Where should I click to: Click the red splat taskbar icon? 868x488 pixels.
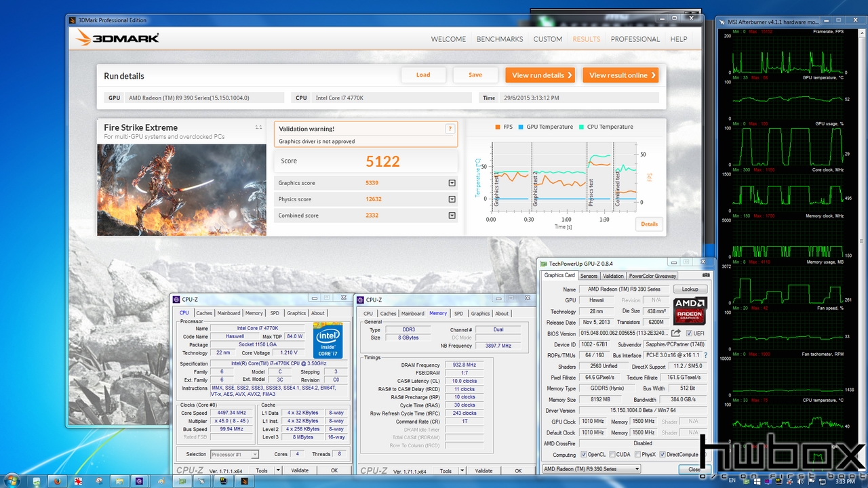[78, 481]
